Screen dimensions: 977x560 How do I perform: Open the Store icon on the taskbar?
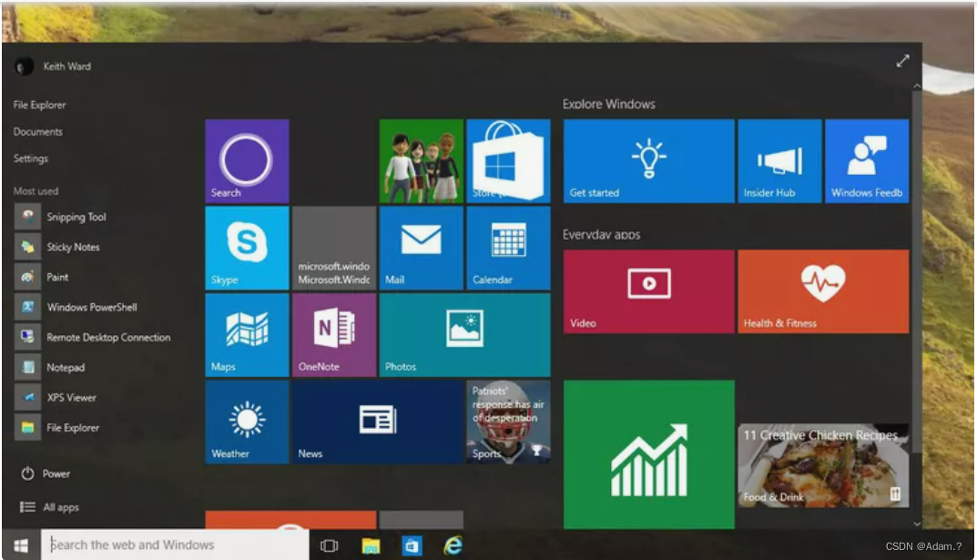[412, 546]
